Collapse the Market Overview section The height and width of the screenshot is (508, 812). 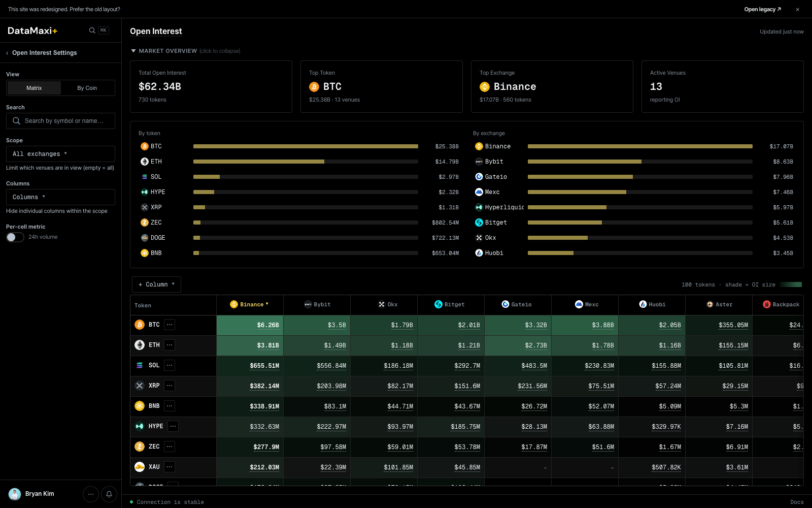pos(186,51)
